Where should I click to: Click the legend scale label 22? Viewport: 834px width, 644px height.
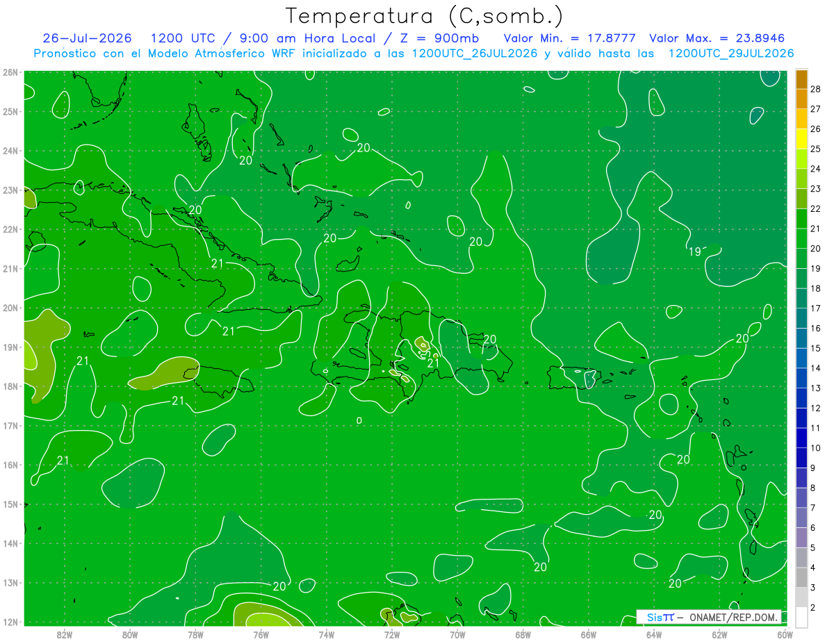[x=816, y=208]
